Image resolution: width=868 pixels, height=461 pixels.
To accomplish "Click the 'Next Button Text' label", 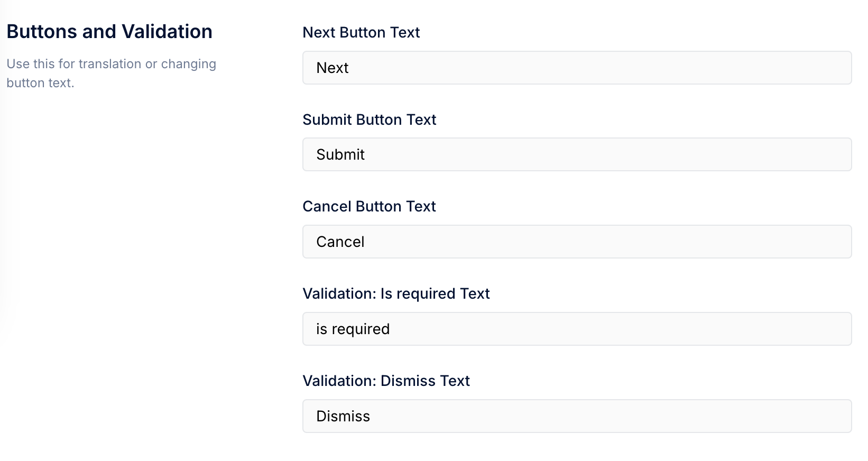I will click(361, 32).
